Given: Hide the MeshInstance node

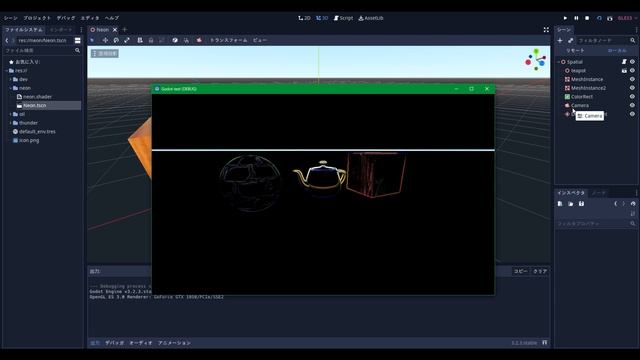Looking at the screenshot, I should pos(632,79).
